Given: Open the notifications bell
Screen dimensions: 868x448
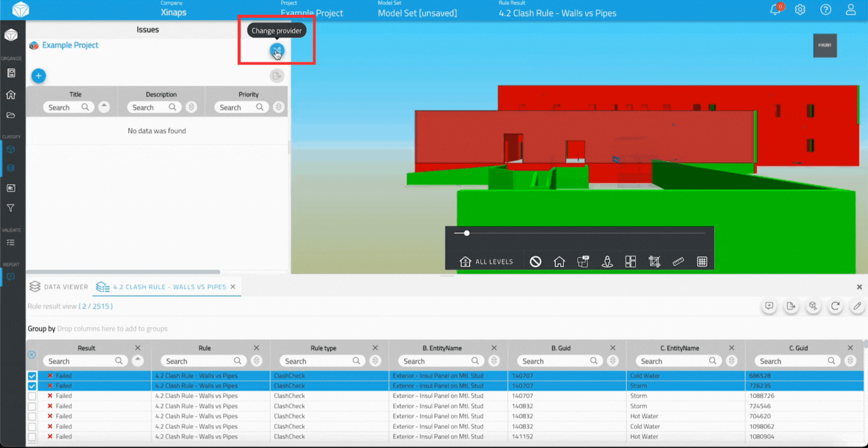Looking at the screenshot, I should [x=775, y=9].
